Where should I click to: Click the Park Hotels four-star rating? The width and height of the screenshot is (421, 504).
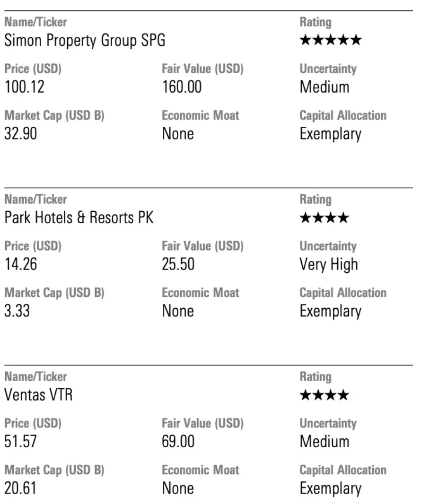coord(324,217)
